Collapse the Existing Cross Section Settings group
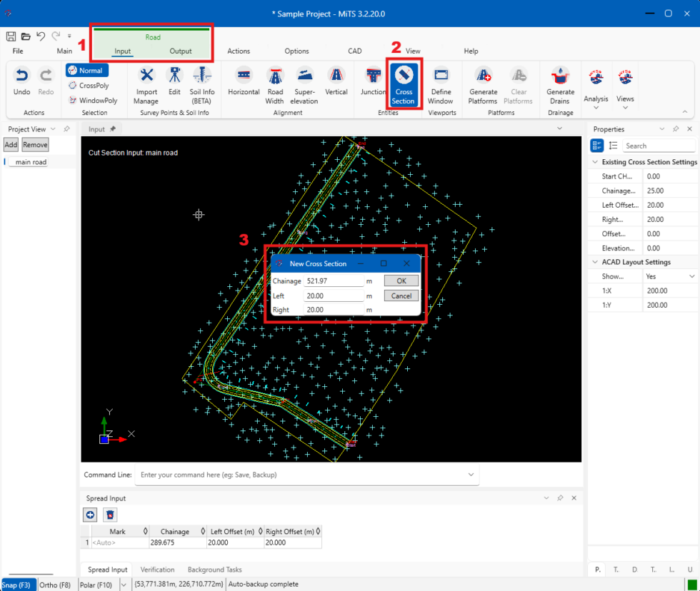700x591 pixels. point(594,162)
